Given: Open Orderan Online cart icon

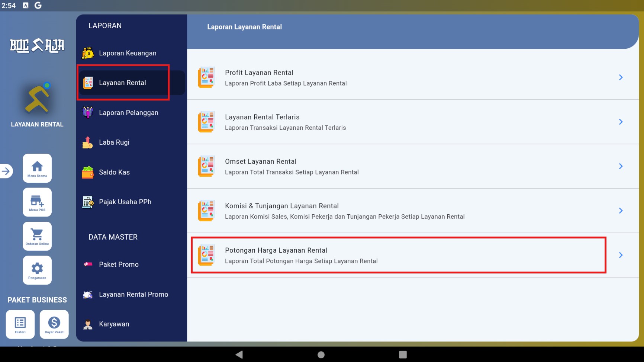Looking at the screenshot, I should [37, 236].
